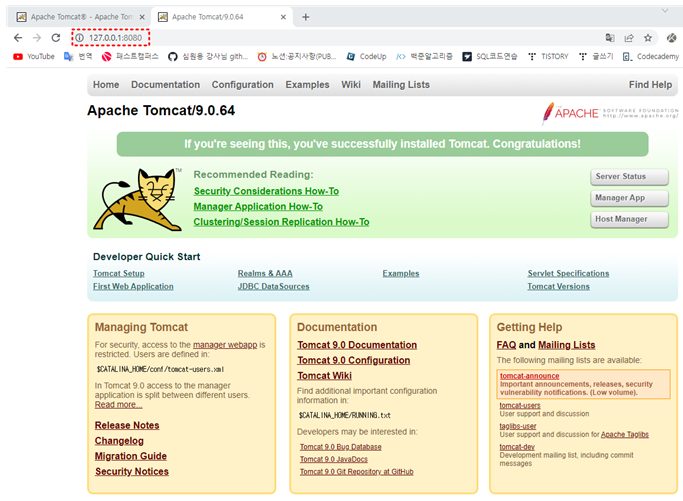Viewport: 683px width, 501px height.
Task: Open the manager webapp link
Action: pos(225,345)
